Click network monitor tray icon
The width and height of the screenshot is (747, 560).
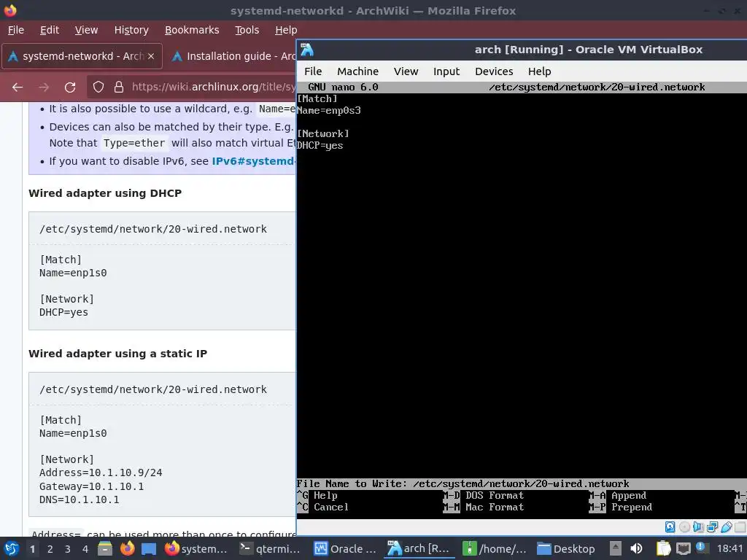pos(683,548)
